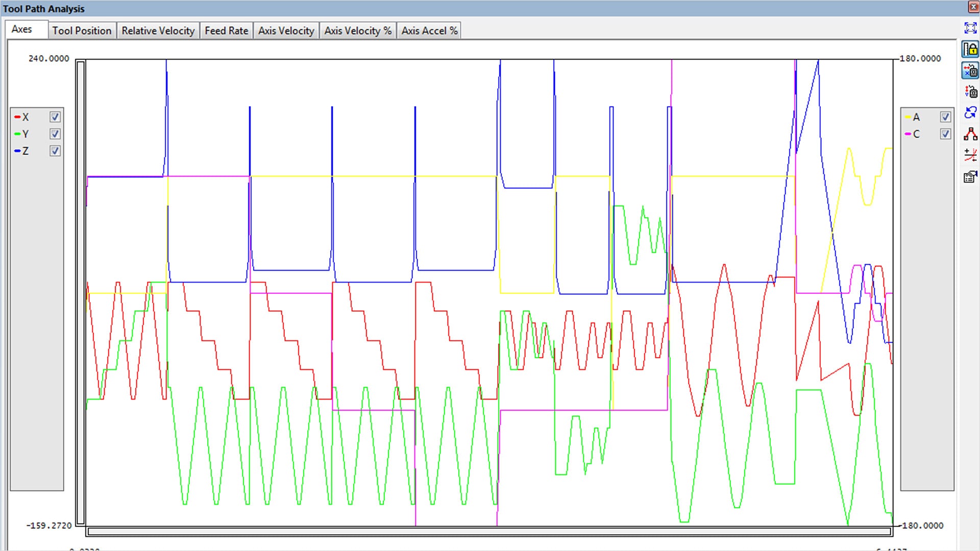Select the Axis Velocity % tab
The image size is (980, 551).
[x=357, y=31]
